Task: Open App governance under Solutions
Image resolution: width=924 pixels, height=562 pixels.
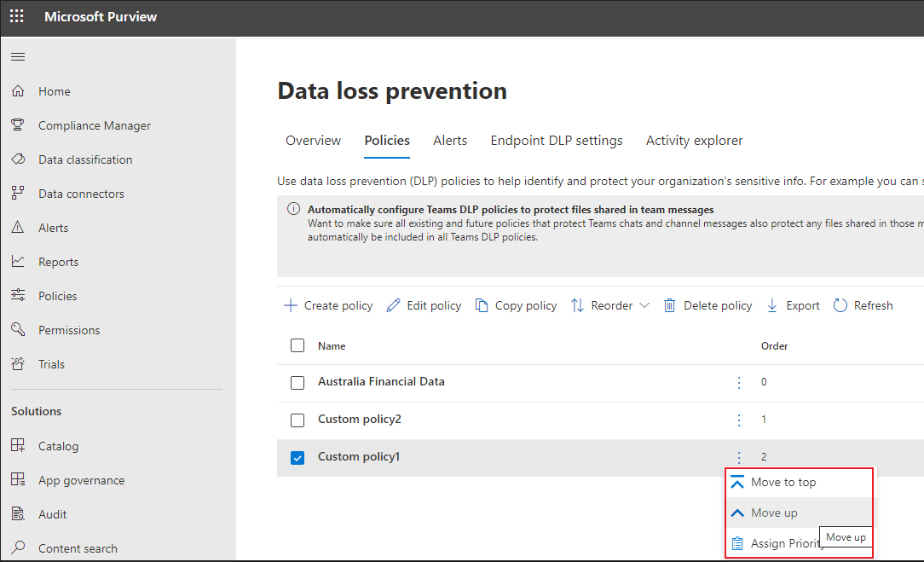Action: pos(83,479)
